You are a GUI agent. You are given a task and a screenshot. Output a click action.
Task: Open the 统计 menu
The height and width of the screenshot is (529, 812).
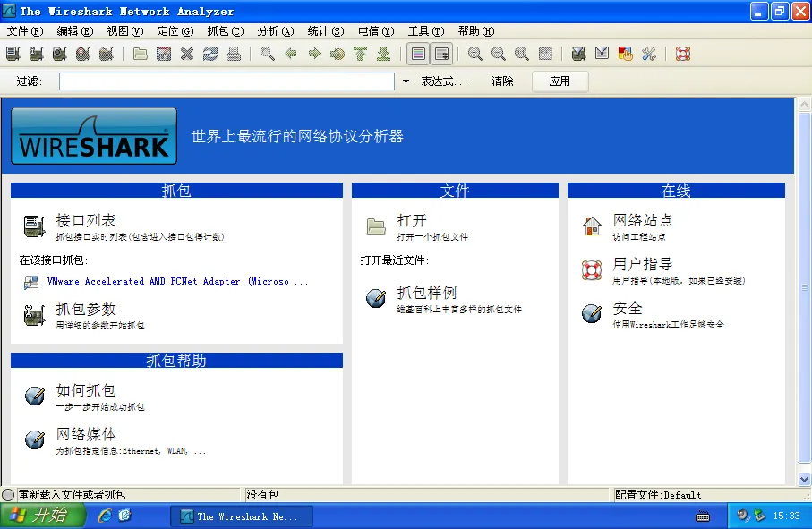[324, 30]
